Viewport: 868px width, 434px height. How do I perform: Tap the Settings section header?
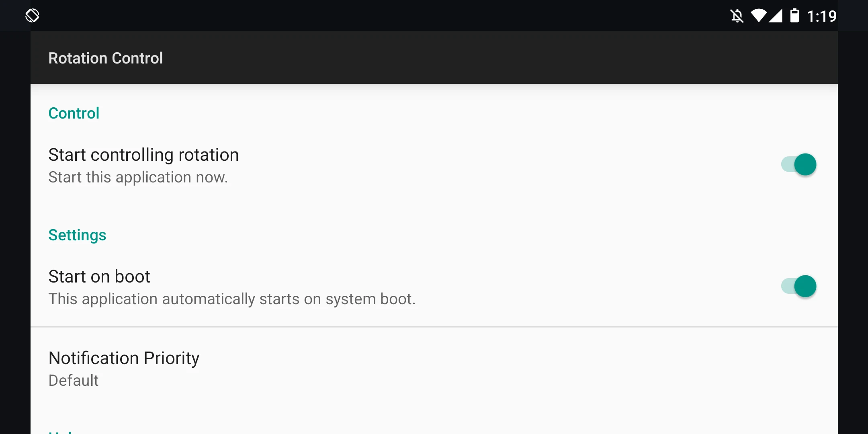77,235
